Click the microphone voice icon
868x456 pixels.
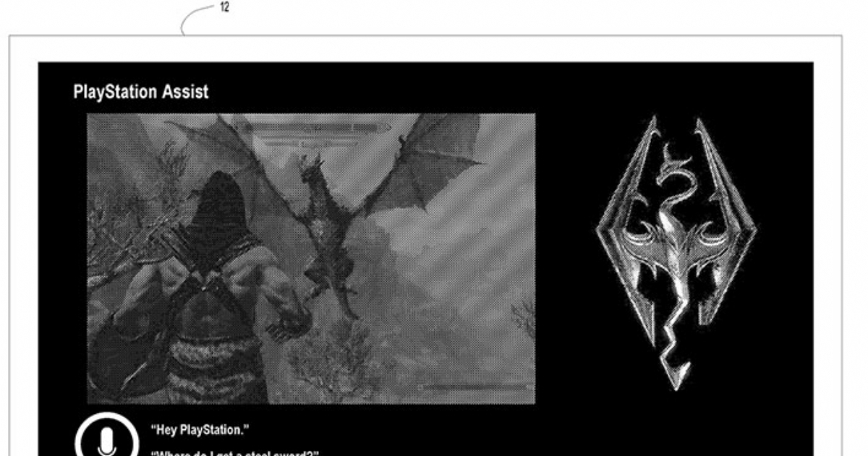[106, 435]
